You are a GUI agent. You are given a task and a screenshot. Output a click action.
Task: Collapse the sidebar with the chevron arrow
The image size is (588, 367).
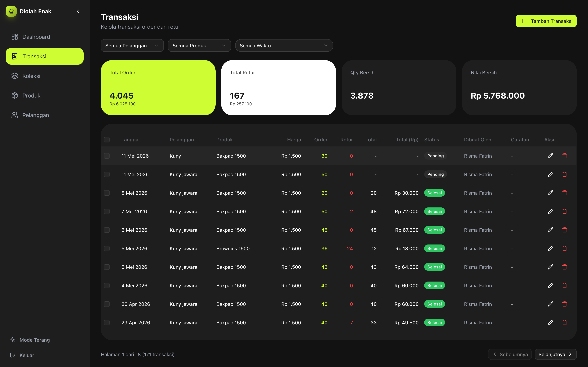pyautogui.click(x=78, y=11)
